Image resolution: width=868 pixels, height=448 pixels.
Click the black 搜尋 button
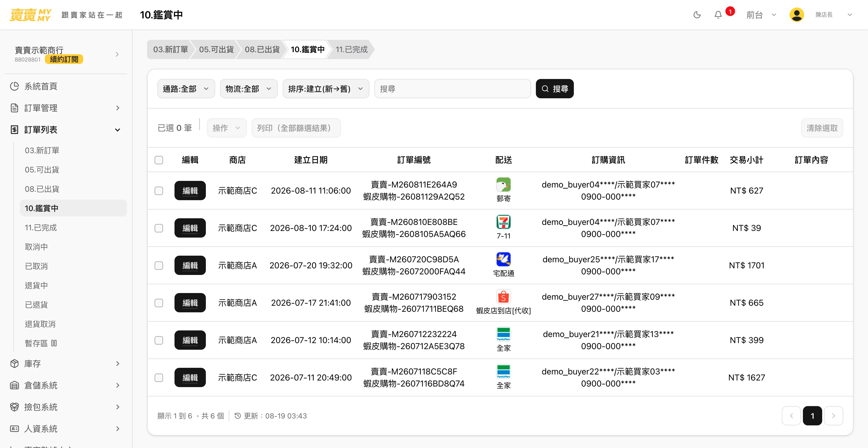click(x=555, y=89)
